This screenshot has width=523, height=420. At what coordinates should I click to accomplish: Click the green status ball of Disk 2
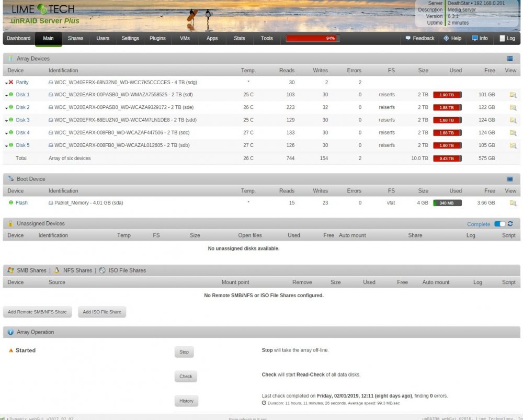click(11, 107)
